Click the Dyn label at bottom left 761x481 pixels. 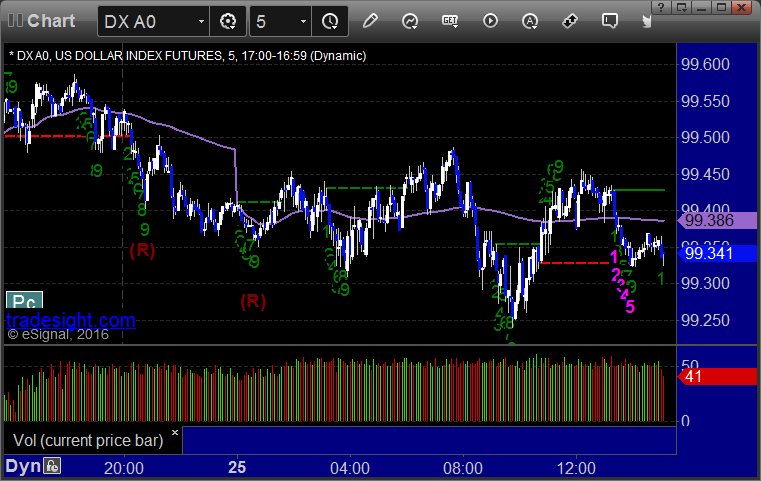pyautogui.click(x=23, y=466)
